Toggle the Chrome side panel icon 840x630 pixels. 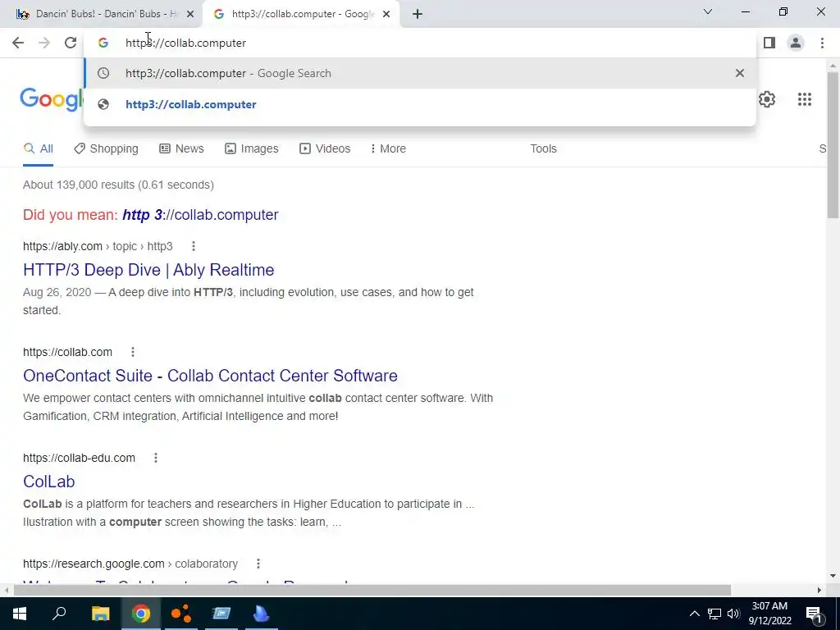[x=769, y=43]
